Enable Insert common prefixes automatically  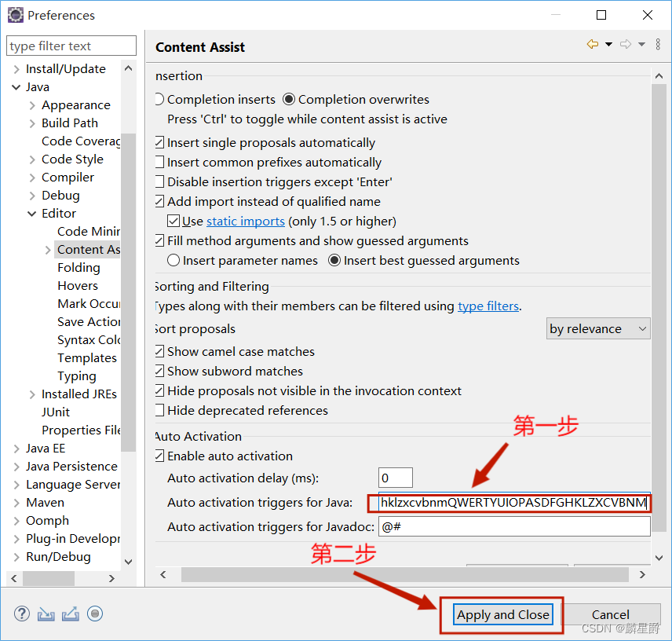(x=159, y=162)
